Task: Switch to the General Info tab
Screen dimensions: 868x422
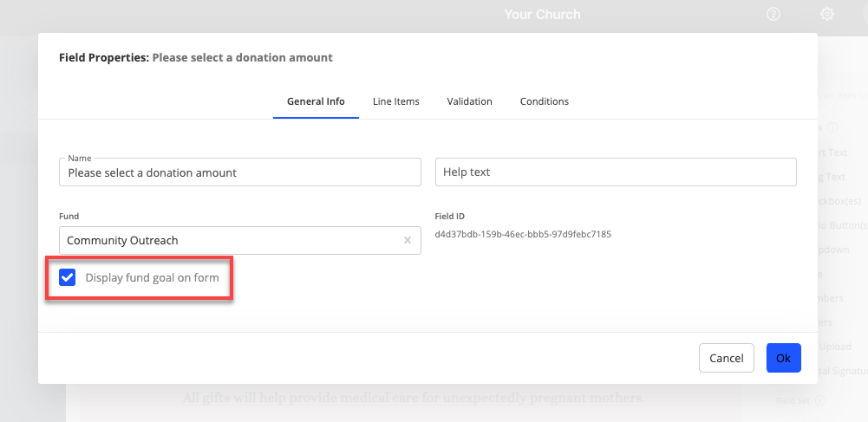Action: pos(316,101)
